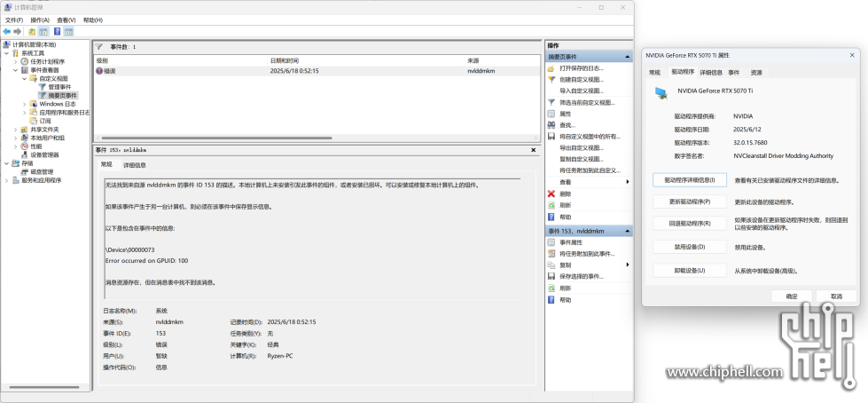868x403 pixels.
Task: Expand the Windows 日志 node arrow
Action: (x=24, y=104)
